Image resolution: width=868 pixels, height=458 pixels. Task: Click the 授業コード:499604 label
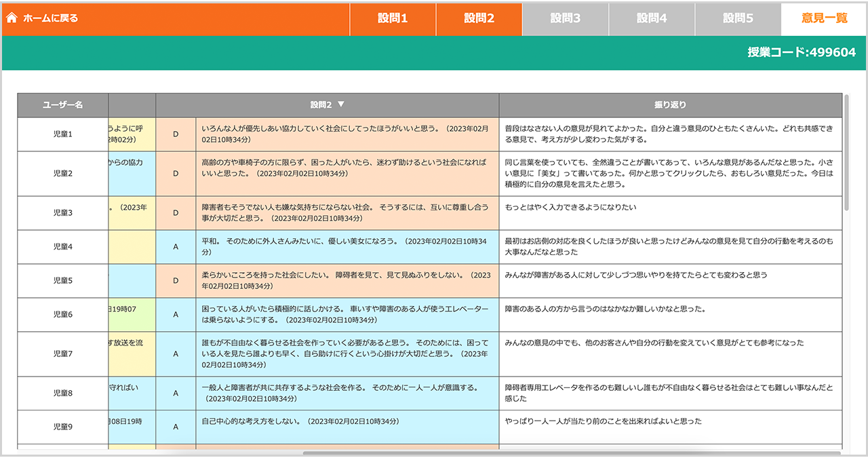tap(801, 52)
